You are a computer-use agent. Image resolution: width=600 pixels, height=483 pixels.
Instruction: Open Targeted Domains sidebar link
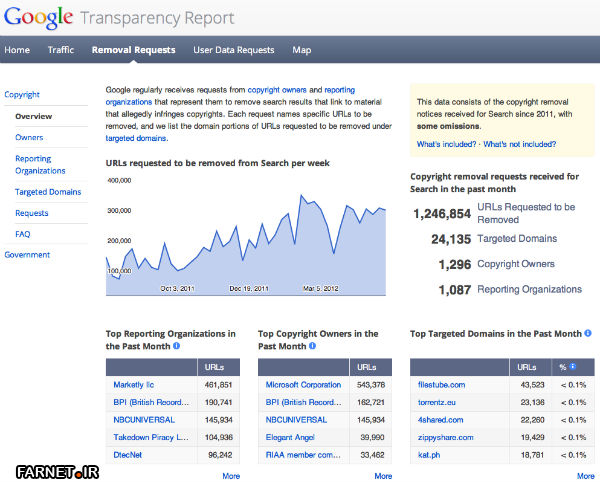pos(48,192)
